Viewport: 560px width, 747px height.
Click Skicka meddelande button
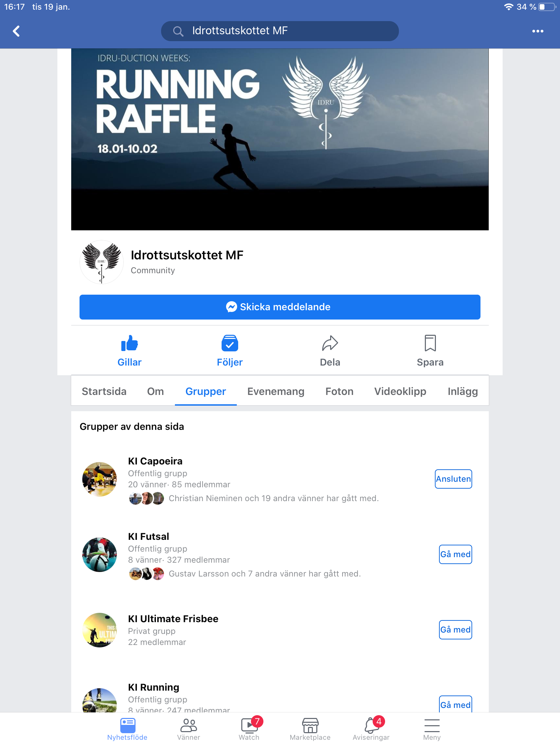coord(280,307)
